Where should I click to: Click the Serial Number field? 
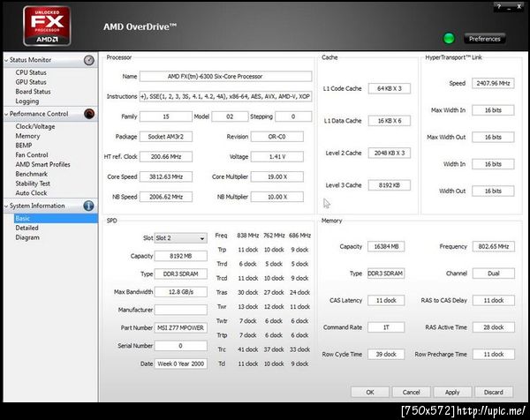(x=180, y=346)
